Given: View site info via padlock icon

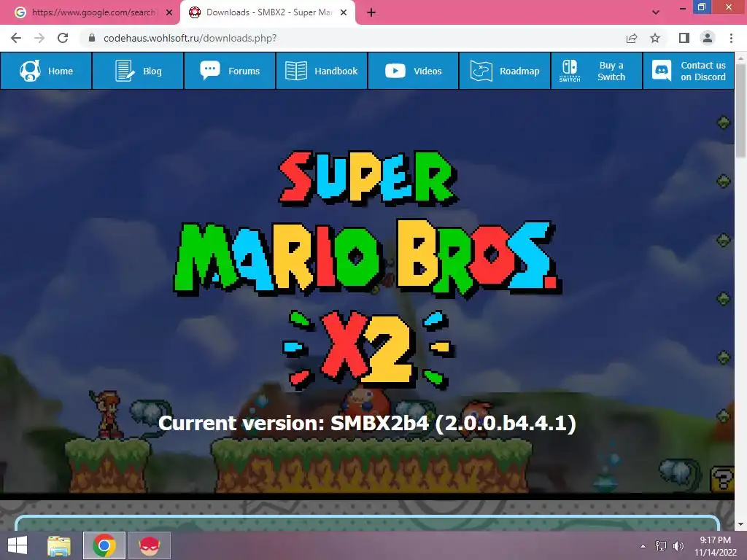Looking at the screenshot, I should pos(92,38).
